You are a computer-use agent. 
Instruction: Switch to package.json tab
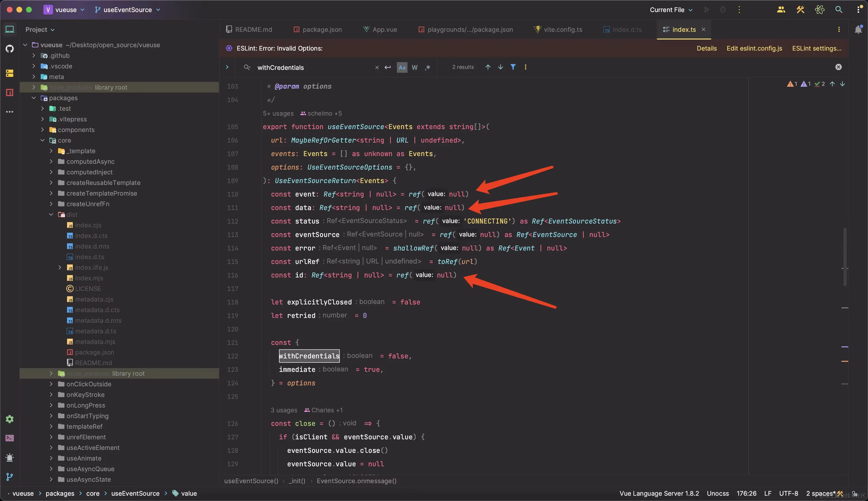coord(317,30)
